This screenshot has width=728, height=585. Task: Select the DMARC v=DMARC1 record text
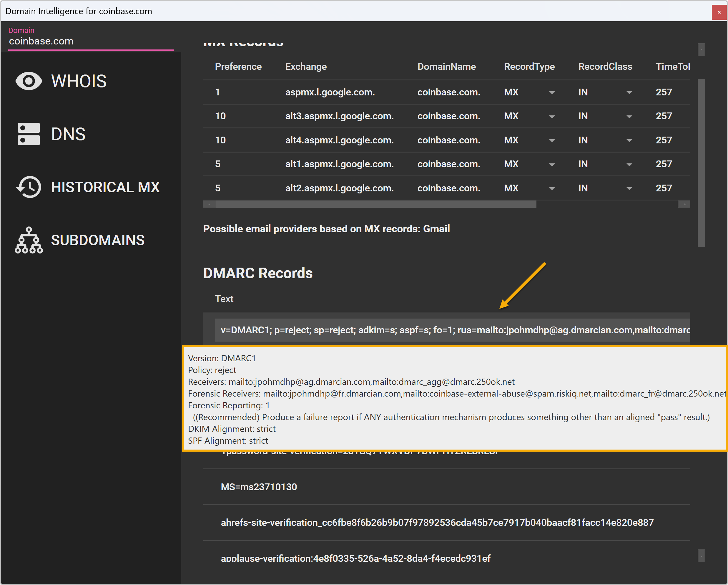453,330
